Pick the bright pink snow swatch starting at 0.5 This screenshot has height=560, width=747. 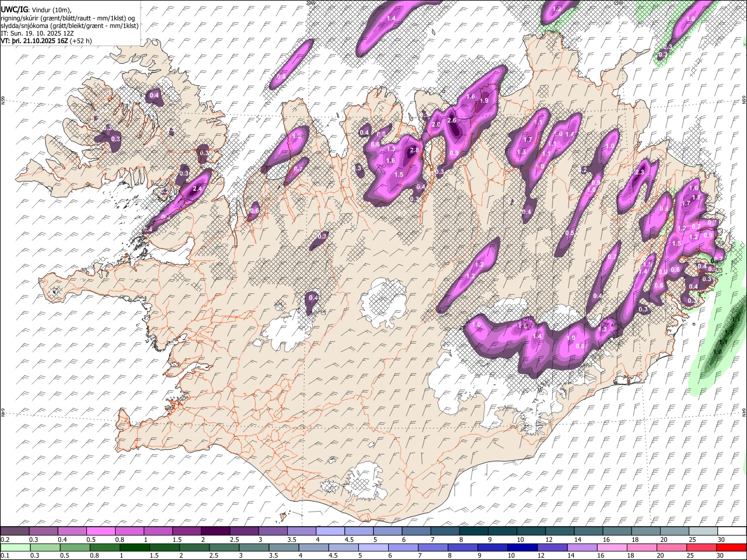point(101,531)
